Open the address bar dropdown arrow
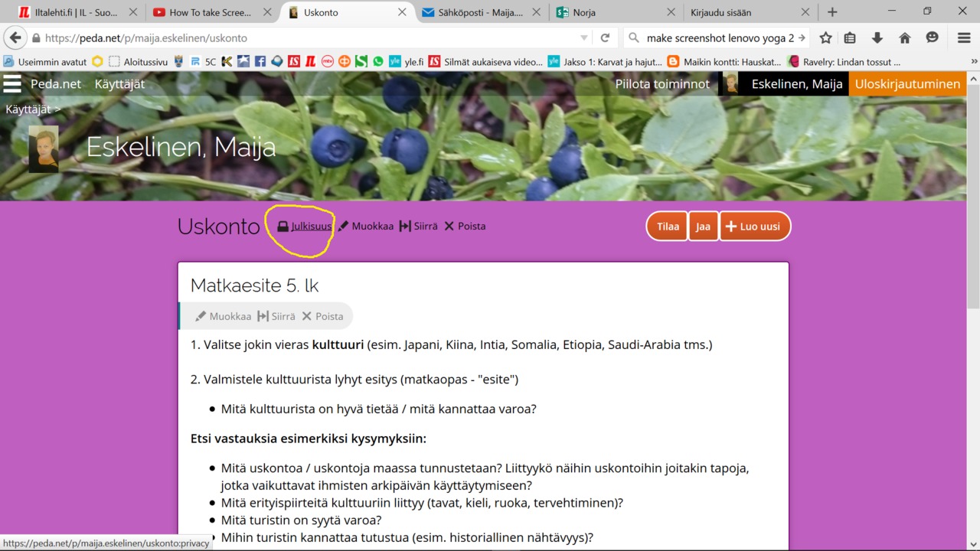Viewport: 980px width, 551px height. click(584, 37)
